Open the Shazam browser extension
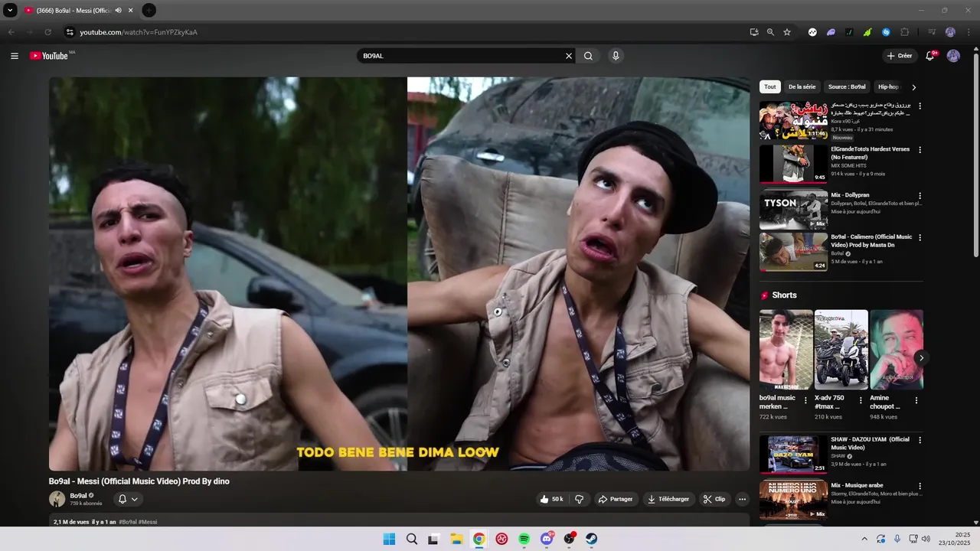The image size is (980, 551). [x=886, y=32]
